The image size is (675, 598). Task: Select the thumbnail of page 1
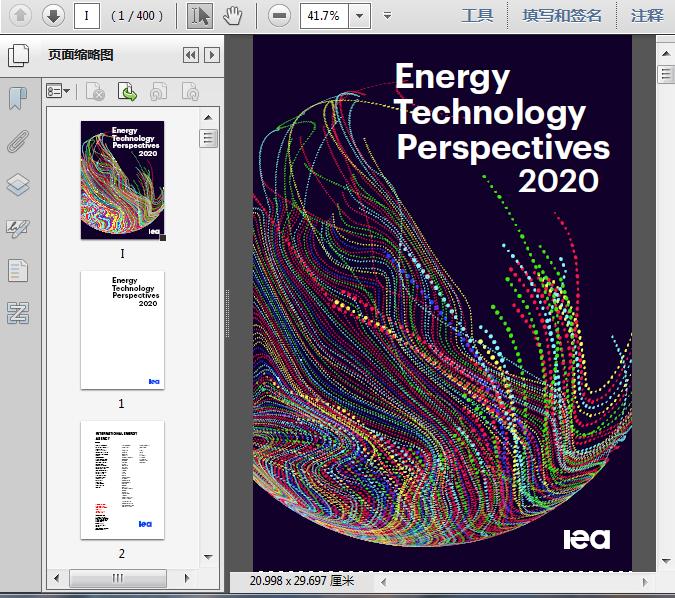click(x=123, y=330)
